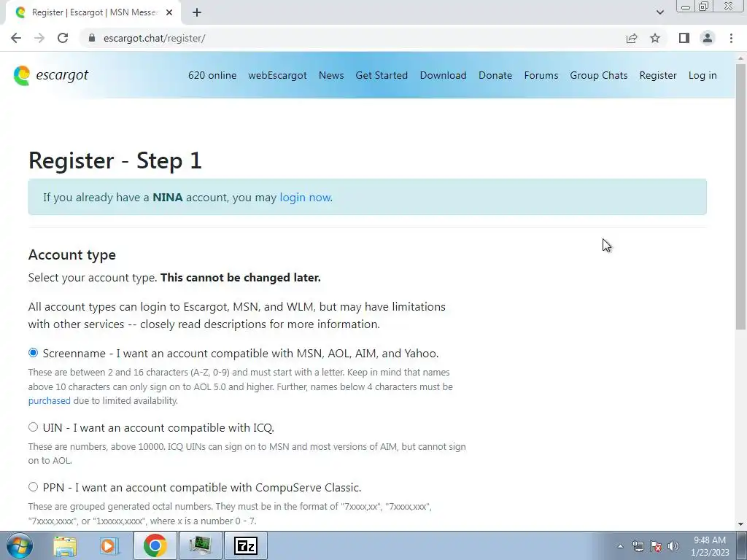
Task: Open the Forums link
Action: pos(541,75)
